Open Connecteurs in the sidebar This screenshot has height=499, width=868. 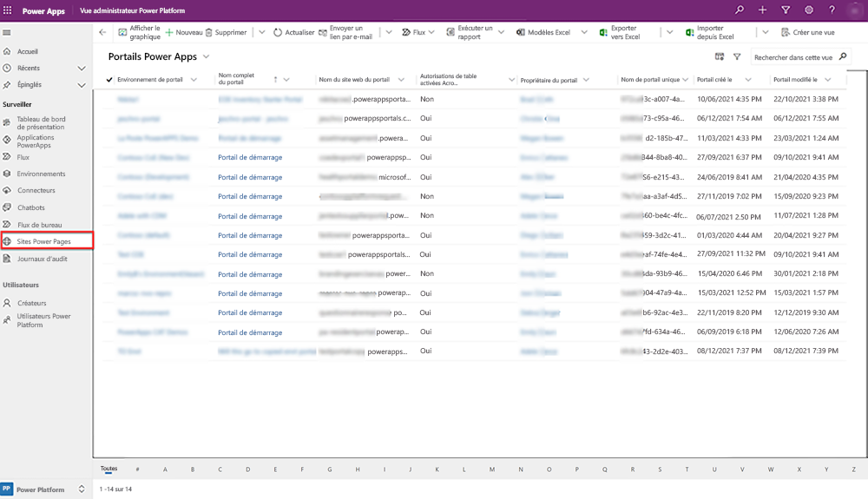coord(36,190)
